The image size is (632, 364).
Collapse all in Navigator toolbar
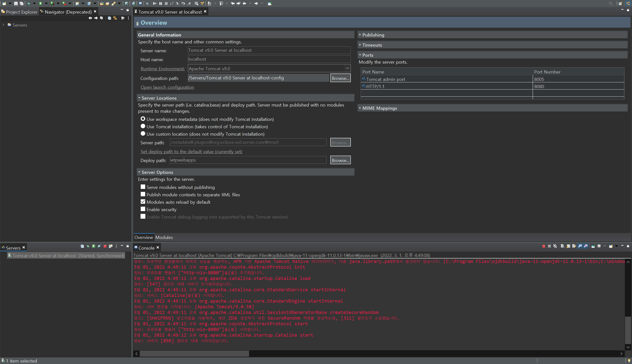point(109,18)
